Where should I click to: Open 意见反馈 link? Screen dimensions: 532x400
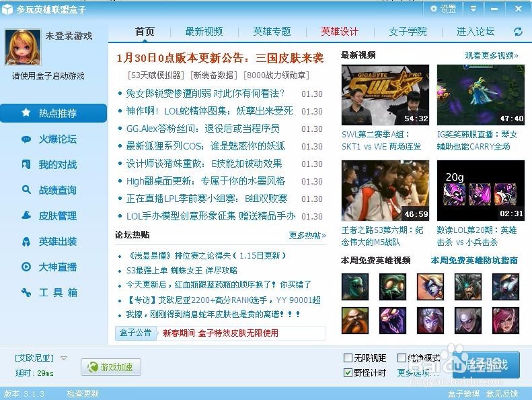tap(502, 393)
